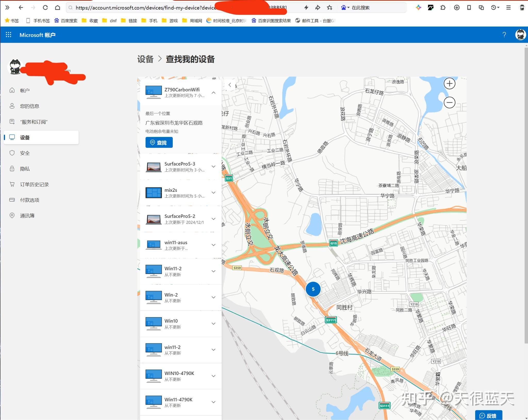Viewport: 528px width, 420px height.
Task: Open the 邮件工具 bookmark
Action: [x=315, y=21]
